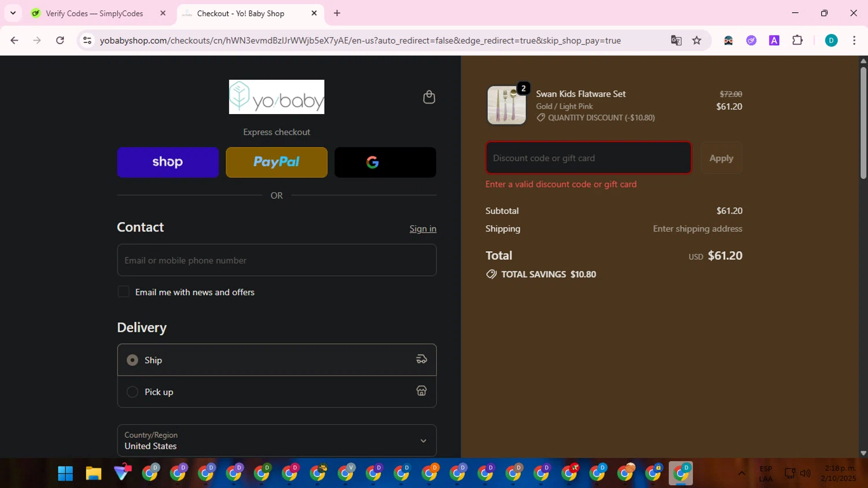This screenshot has height=488, width=868.
Task: Click the URL address bar
Action: coord(360,41)
